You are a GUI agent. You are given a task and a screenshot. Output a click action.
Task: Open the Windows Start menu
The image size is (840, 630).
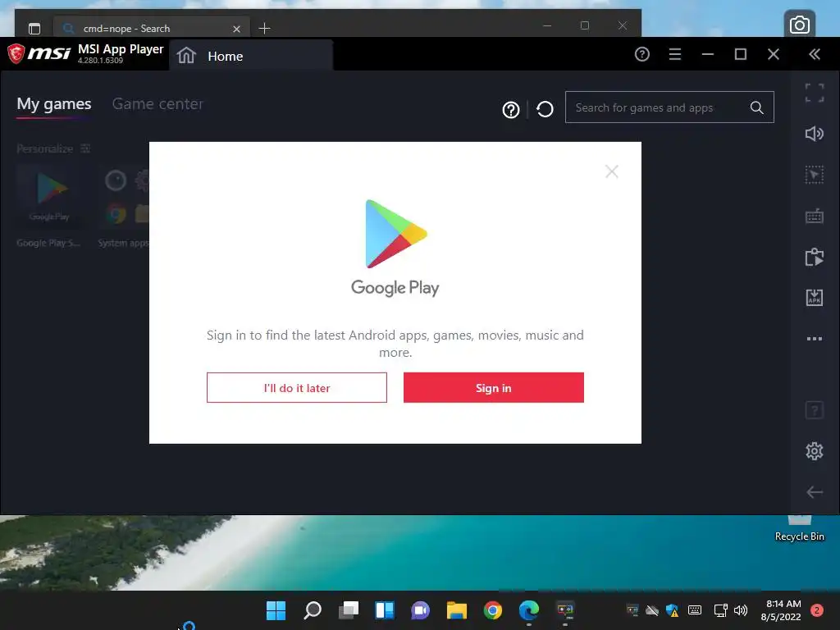(276, 609)
